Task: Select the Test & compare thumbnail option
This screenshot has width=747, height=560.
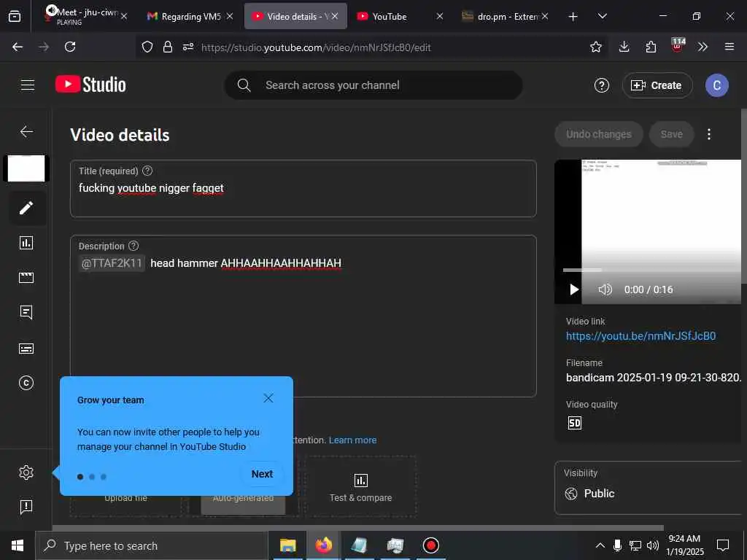Action: (x=360, y=486)
